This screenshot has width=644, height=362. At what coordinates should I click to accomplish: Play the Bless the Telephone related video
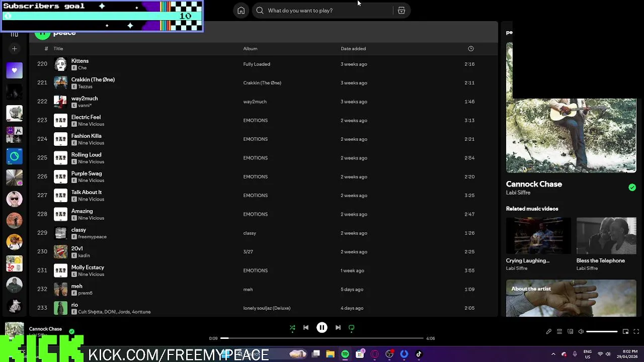[x=606, y=236]
